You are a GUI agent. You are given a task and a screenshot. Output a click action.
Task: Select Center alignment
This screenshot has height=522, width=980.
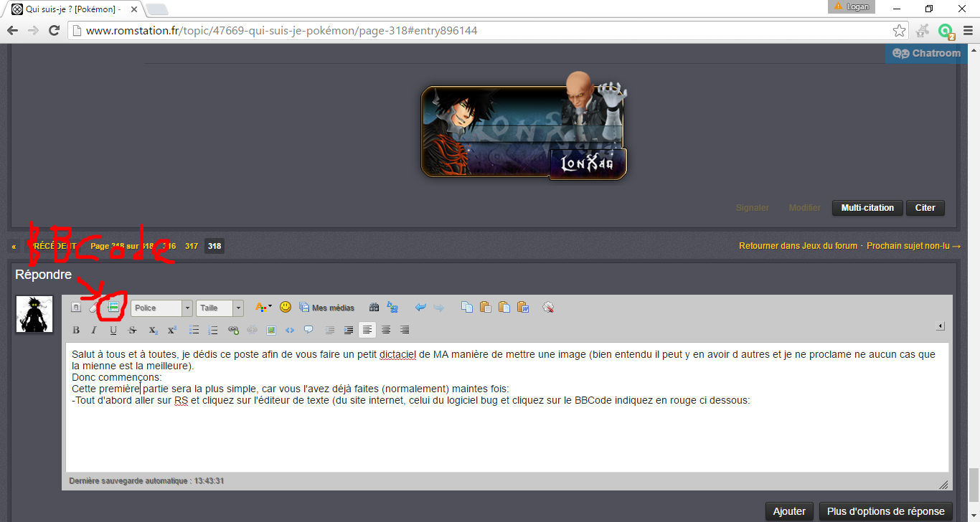(386, 330)
